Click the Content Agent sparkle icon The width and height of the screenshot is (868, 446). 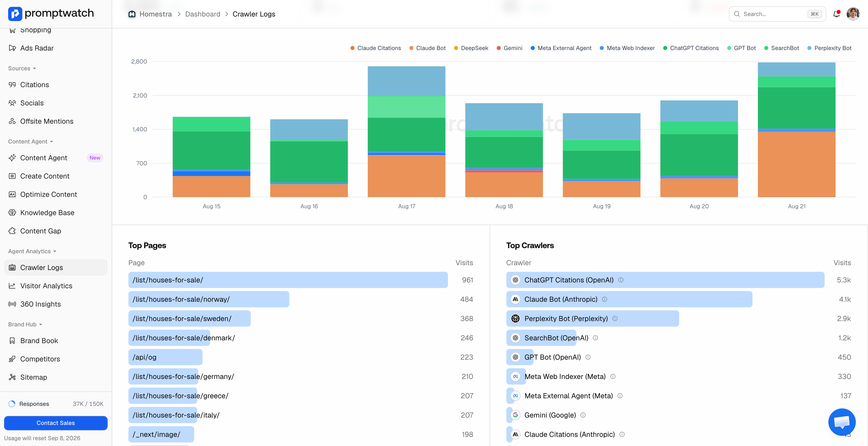12,158
